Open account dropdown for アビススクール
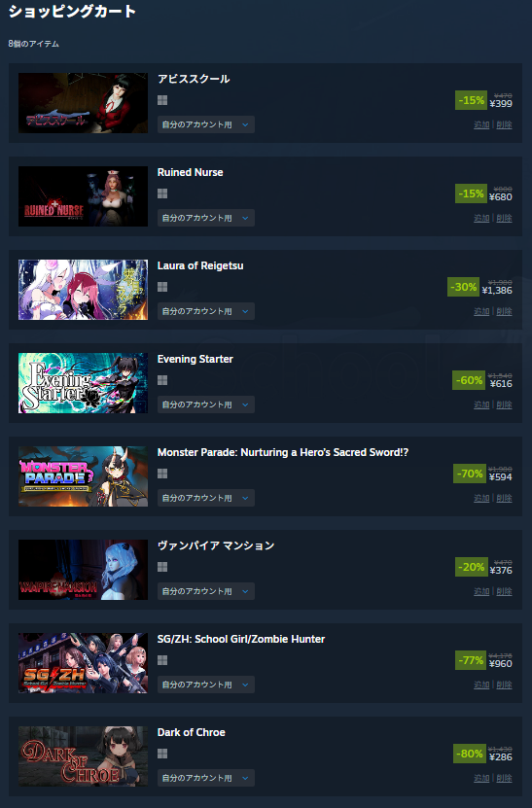Viewport: 532px width, 808px height. click(205, 124)
